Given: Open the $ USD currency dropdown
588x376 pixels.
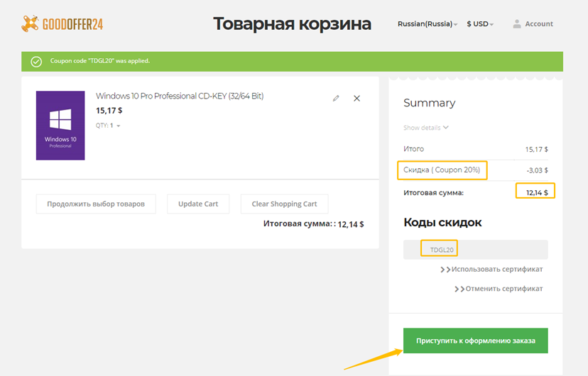Looking at the screenshot, I should pyautogui.click(x=480, y=24).
